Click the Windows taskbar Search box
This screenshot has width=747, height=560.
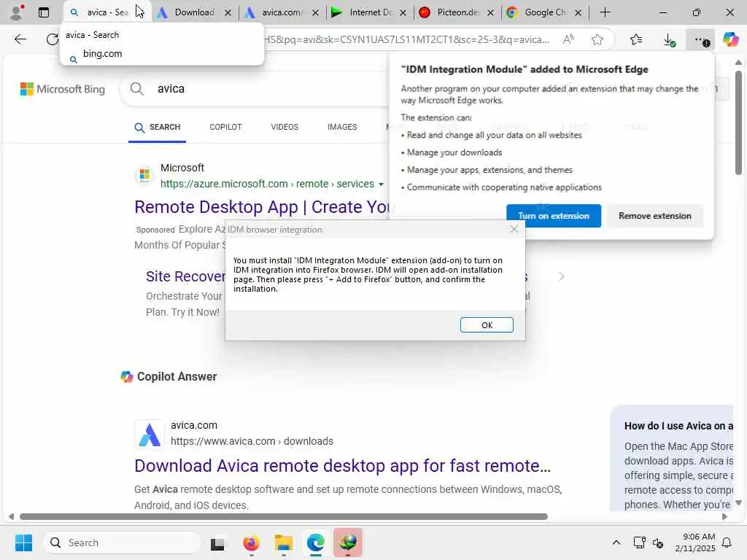(x=122, y=542)
